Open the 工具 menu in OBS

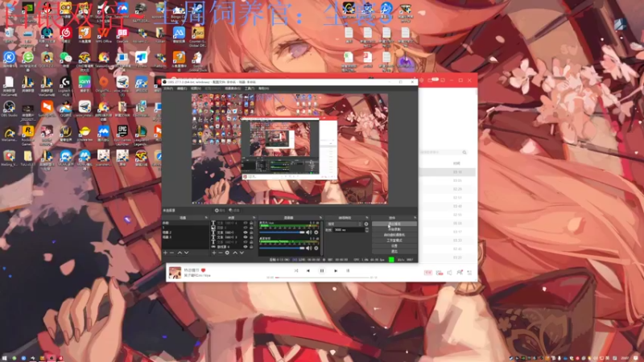[x=250, y=88]
